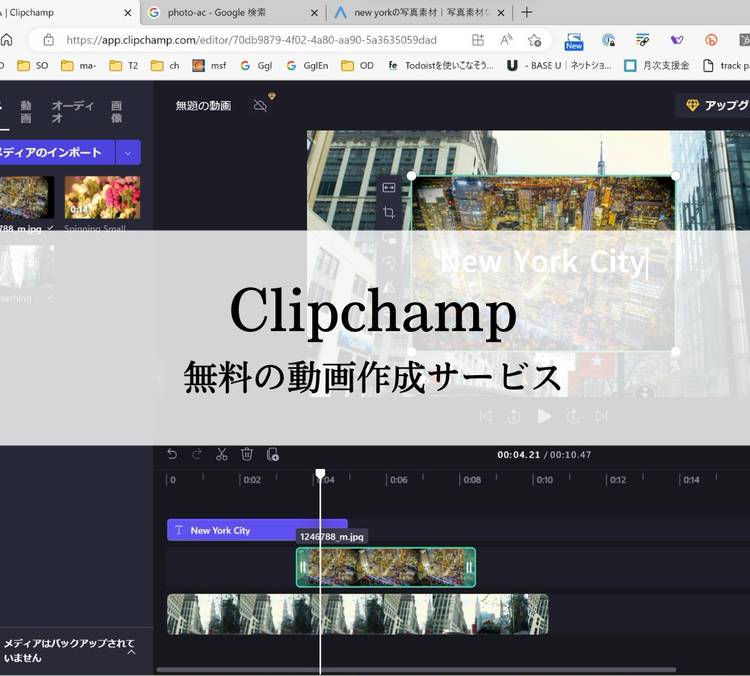The width and height of the screenshot is (750, 676).
Task: Click the 無題の動画 title field
Action: 203,105
